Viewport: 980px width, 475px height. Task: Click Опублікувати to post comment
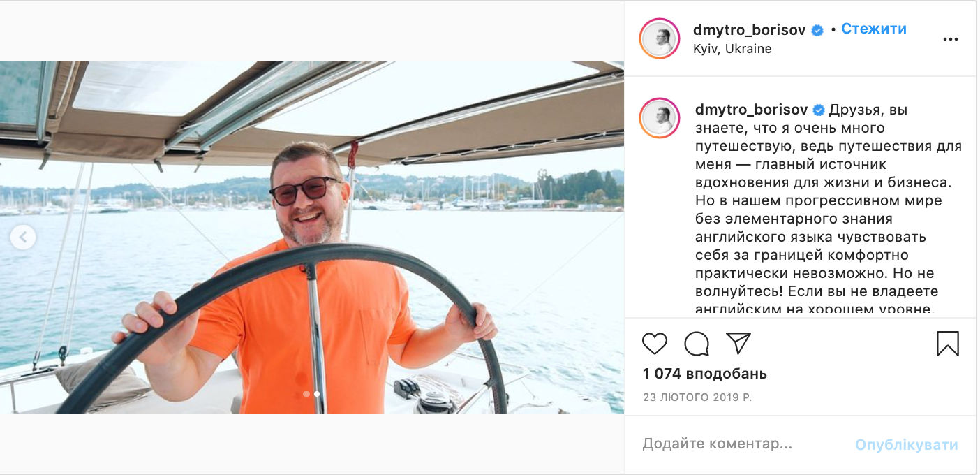907,445
